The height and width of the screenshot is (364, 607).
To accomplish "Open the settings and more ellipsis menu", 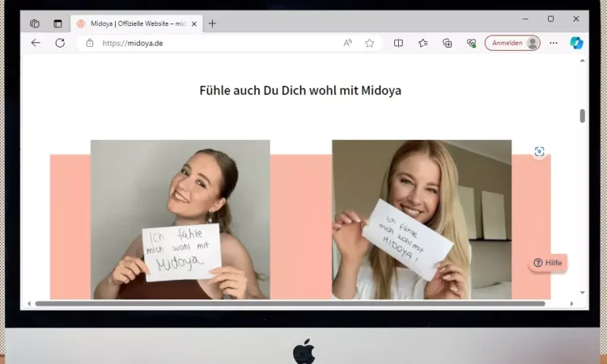I will pyautogui.click(x=554, y=43).
